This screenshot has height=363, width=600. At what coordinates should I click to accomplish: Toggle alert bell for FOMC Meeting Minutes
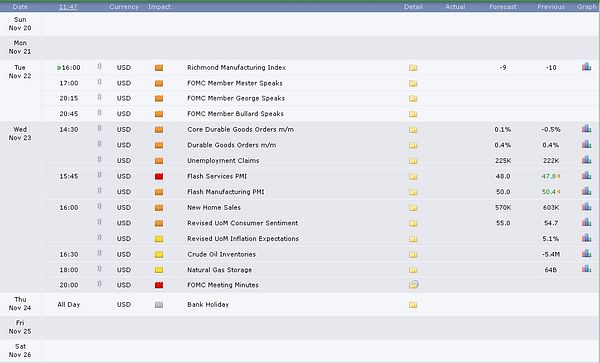99,284
